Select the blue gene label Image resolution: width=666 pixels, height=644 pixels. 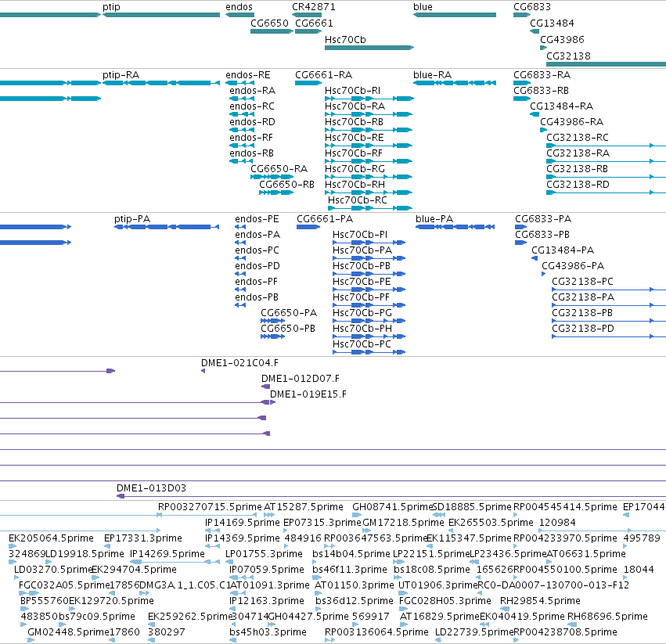[x=423, y=7]
